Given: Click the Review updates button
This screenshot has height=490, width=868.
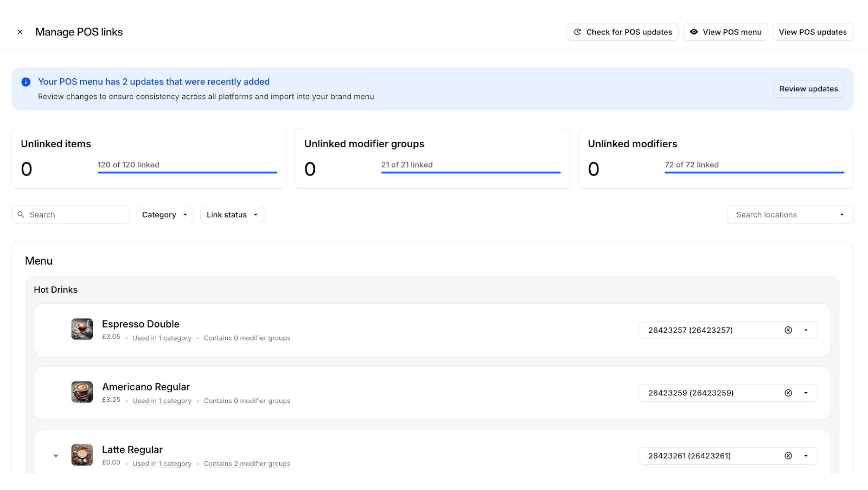Looking at the screenshot, I should 808,89.
